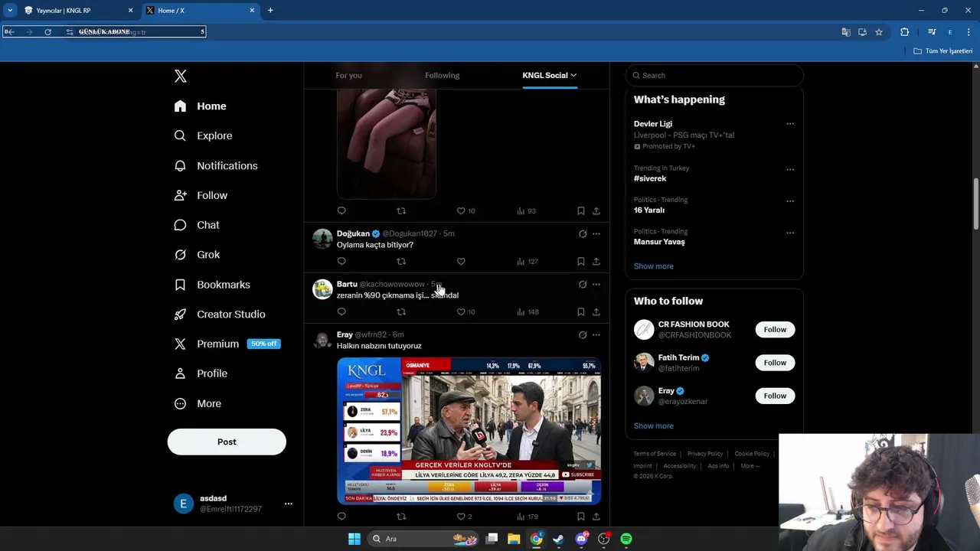This screenshot has width=980, height=551.
Task: View analytics showing 148 on Bartu's post
Action: 527,312
